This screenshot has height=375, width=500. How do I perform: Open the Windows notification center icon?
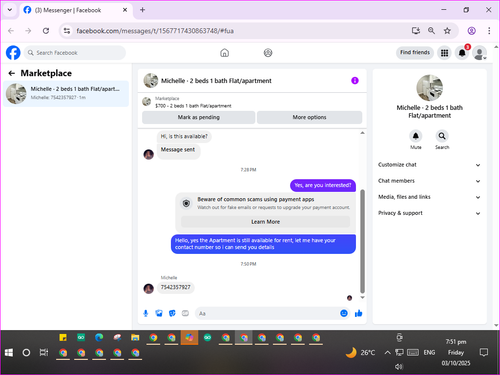coord(484,352)
